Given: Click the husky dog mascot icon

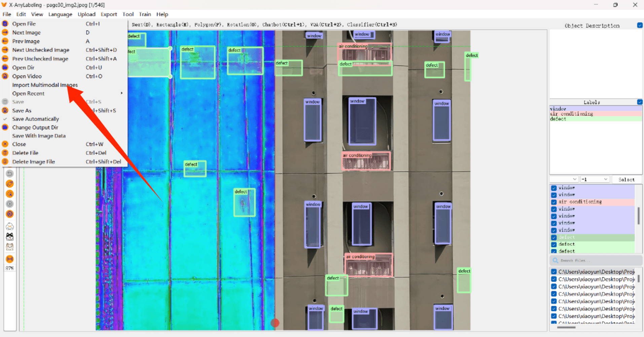Looking at the screenshot, I should click(10, 237).
